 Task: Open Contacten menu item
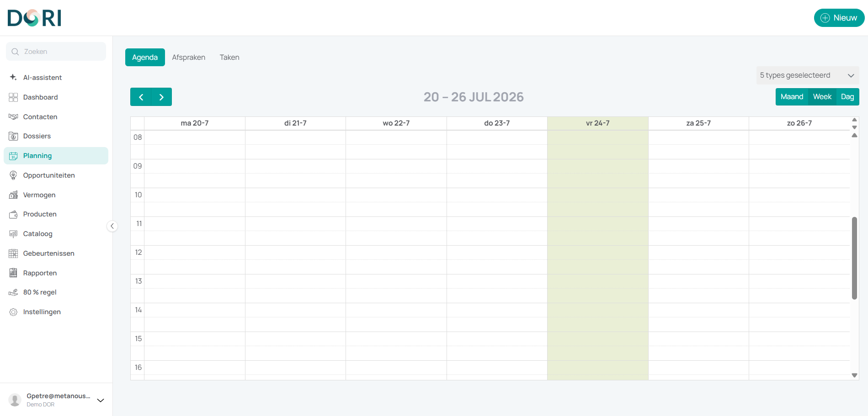coord(56,117)
